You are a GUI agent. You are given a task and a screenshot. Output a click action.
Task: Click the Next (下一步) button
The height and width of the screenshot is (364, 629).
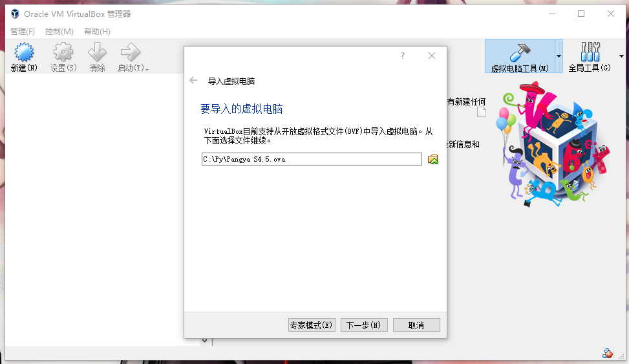(x=364, y=325)
